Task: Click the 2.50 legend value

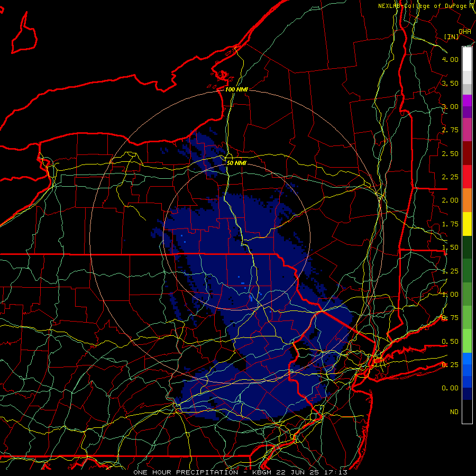Action: (450, 153)
